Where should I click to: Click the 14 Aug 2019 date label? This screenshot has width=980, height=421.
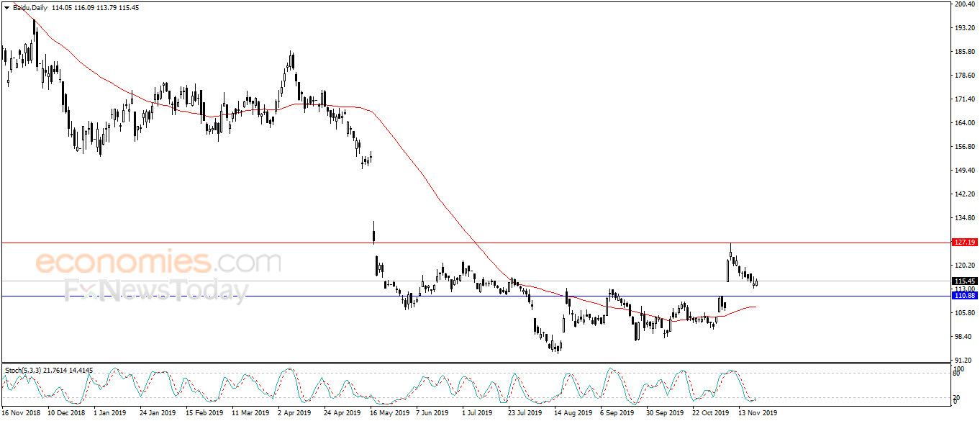tap(573, 413)
